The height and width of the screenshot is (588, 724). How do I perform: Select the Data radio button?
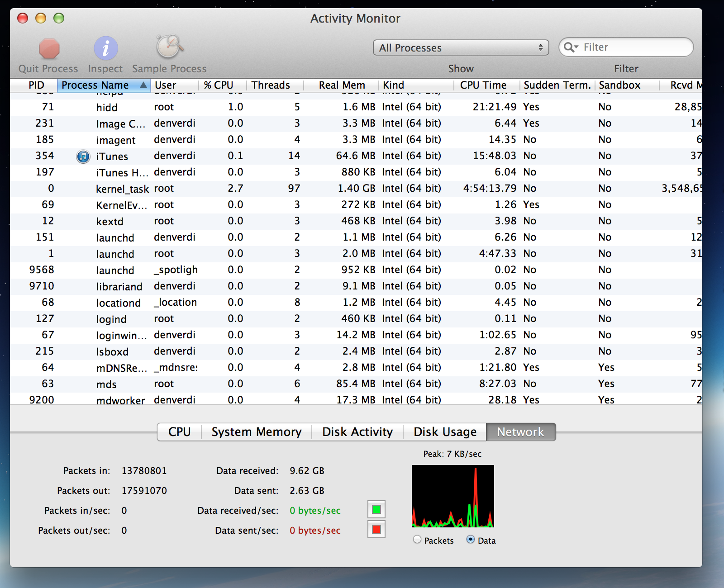(x=471, y=540)
